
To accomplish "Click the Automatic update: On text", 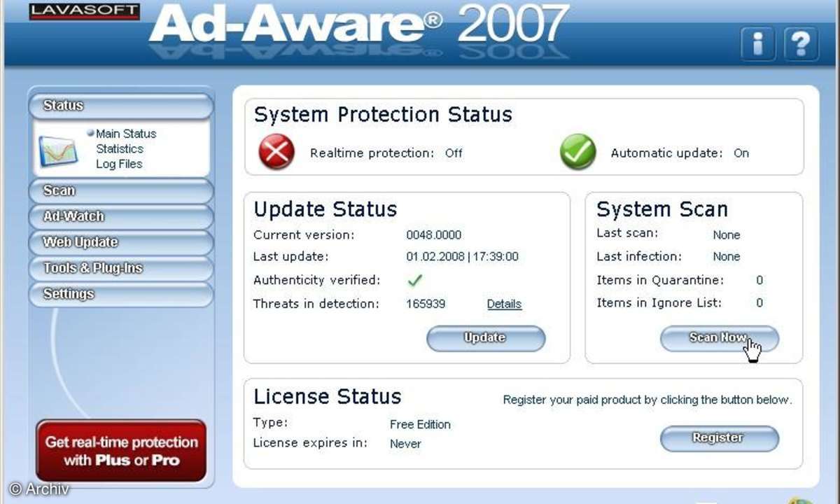I will [x=680, y=153].
